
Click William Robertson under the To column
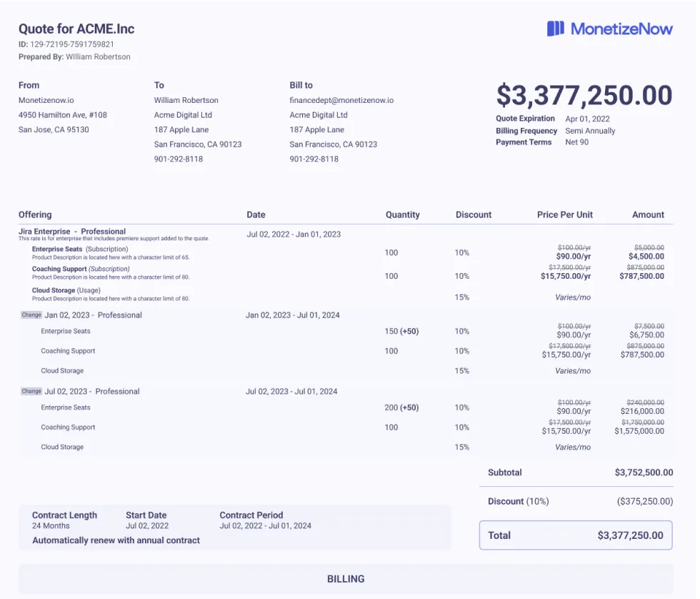click(186, 100)
